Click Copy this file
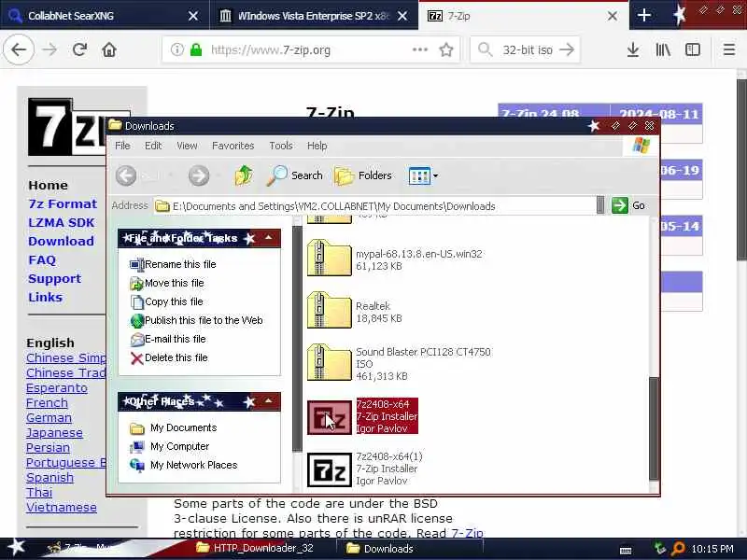Viewport: 747px width, 560px height. tap(167, 301)
